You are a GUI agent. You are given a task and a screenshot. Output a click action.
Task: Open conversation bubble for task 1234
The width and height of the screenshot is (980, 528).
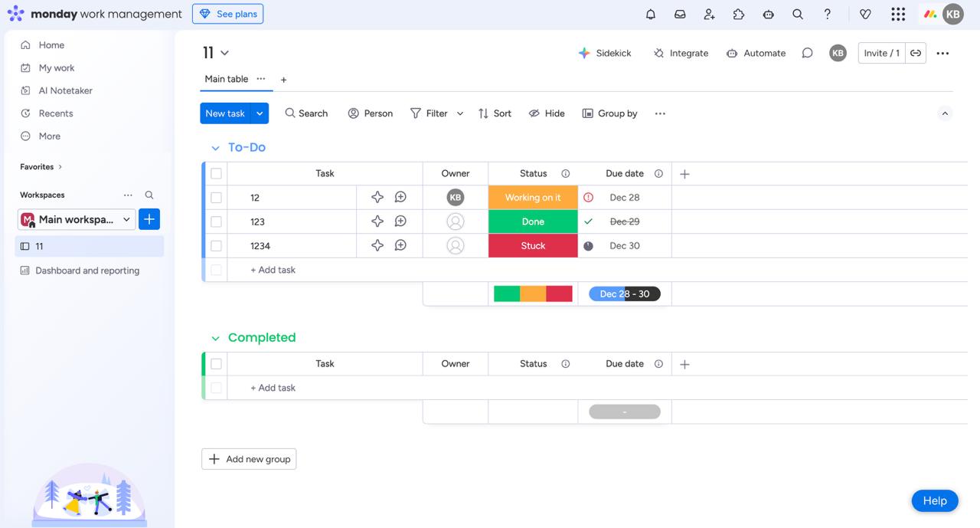pos(400,245)
